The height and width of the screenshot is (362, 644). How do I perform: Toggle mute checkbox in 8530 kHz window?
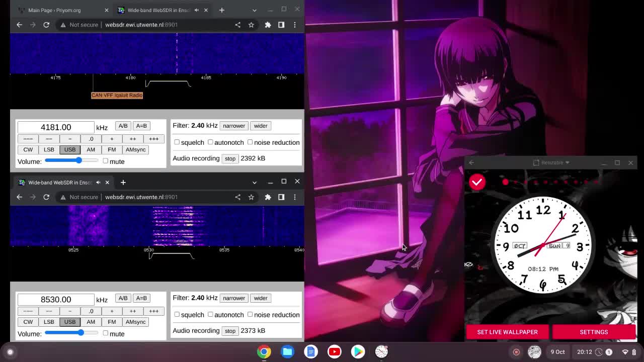tap(105, 333)
